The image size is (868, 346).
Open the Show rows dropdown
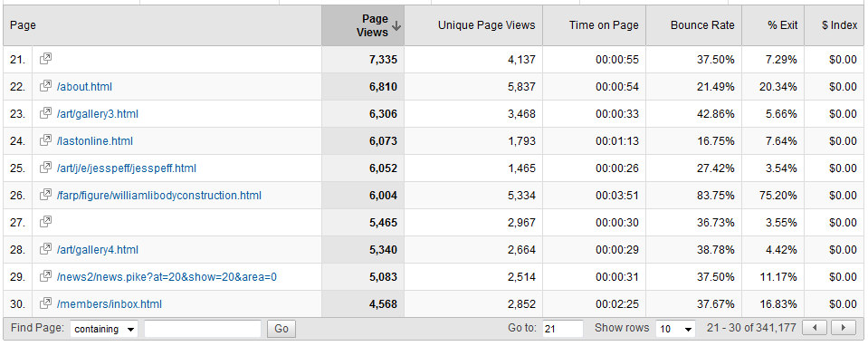click(x=675, y=329)
